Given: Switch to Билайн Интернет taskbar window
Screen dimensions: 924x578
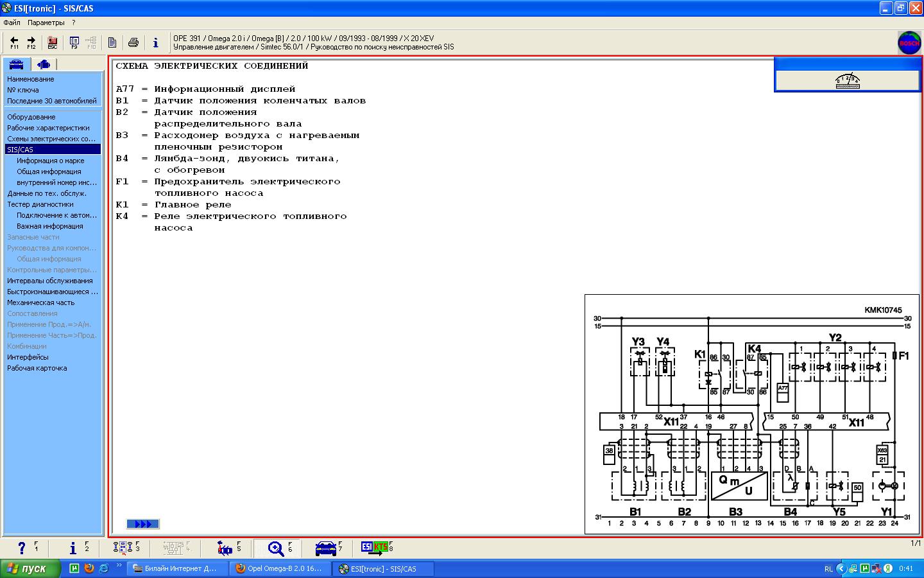Looking at the screenshot, I should tap(178, 569).
